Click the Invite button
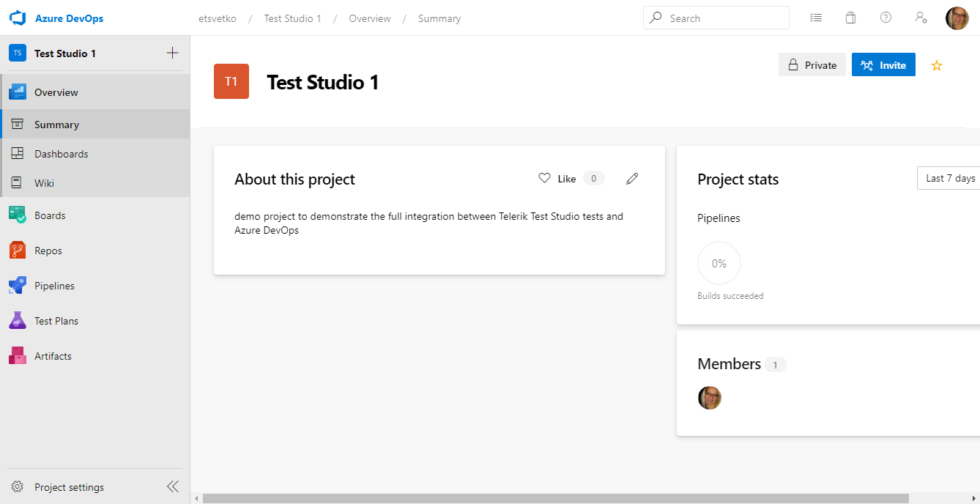The width and height of the screenshot is (980, 504). click(883, 64)
